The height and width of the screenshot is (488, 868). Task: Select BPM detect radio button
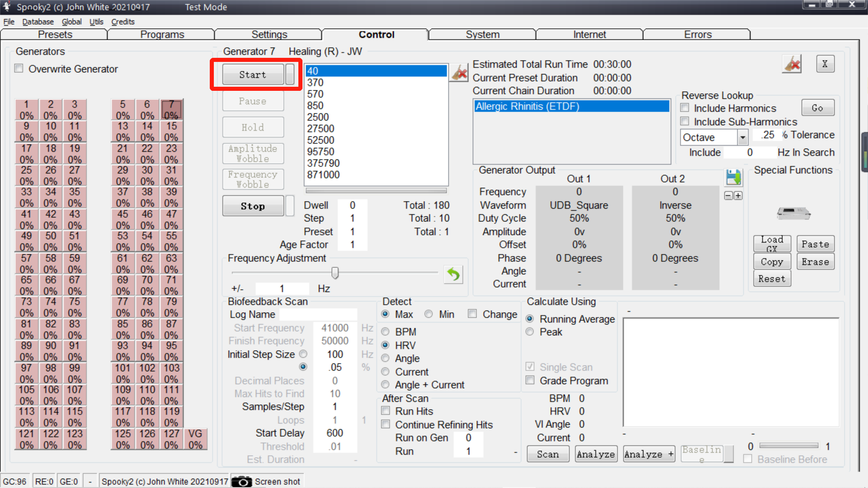tap(386, 332)
